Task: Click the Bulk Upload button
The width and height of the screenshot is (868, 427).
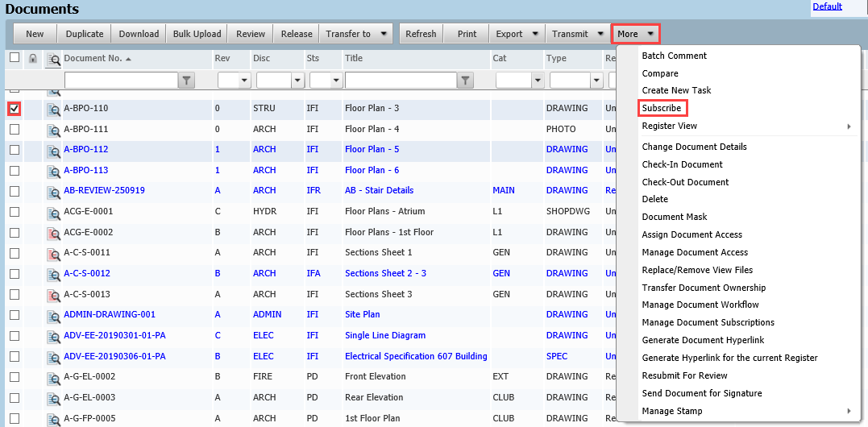Action: pyautogui.click(x=197, y=34)
